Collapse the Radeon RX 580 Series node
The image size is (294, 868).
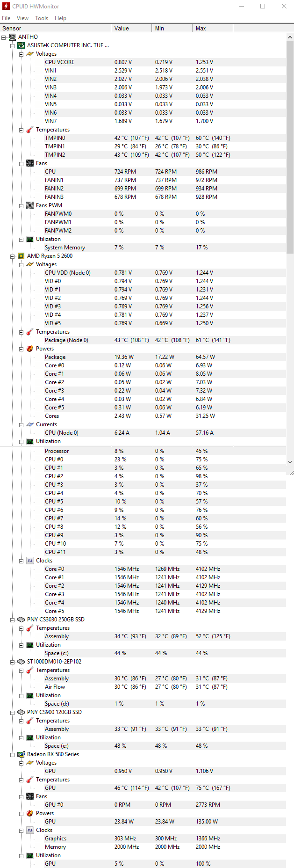[x=13, y=755]
